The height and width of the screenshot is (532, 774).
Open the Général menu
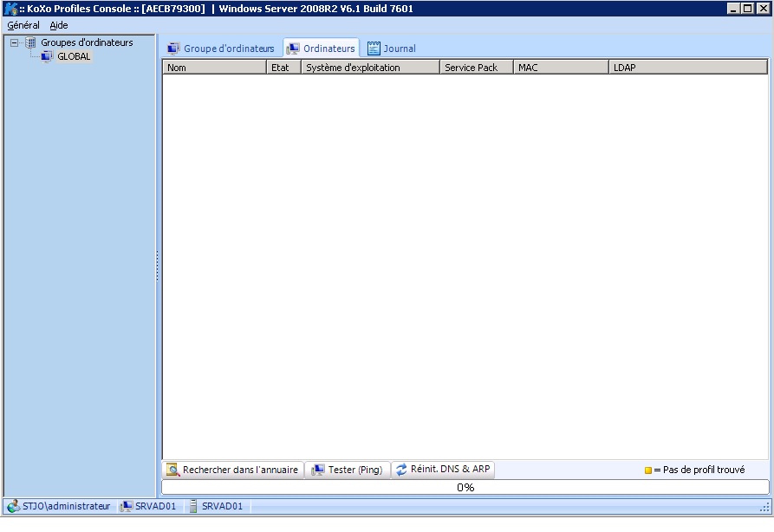point(23,25)
